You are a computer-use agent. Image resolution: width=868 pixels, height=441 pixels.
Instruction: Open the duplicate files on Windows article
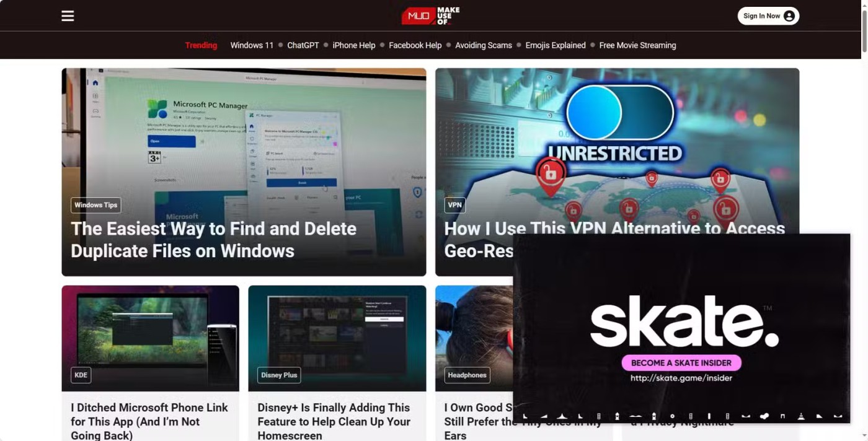(x=213, y=240)
